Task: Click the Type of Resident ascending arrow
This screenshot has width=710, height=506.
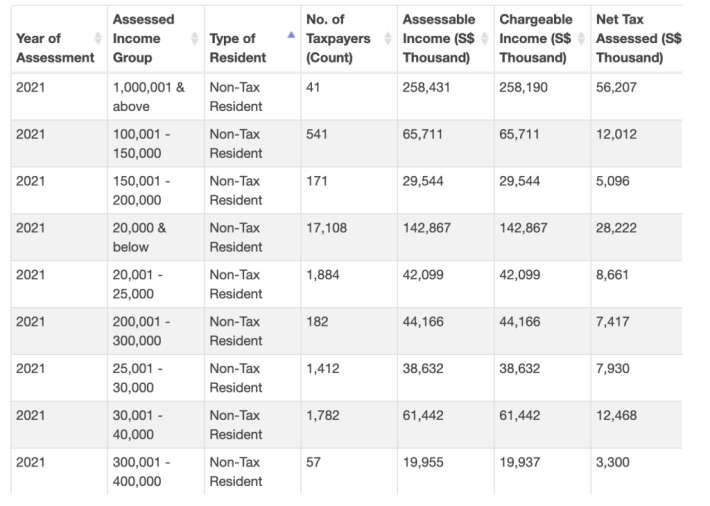Action: coord(291,34)
